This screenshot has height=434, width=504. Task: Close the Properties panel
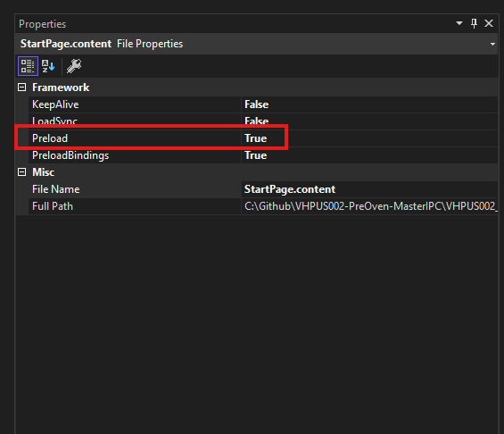click(489, 23)
